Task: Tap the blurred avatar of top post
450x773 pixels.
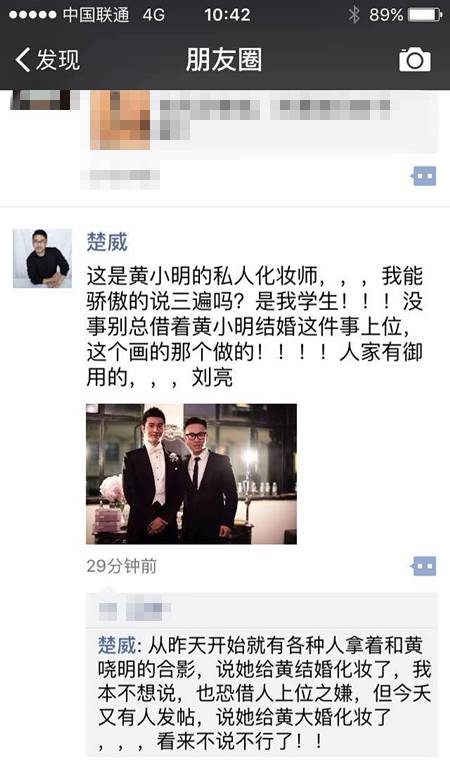Action: (x=42, y=100)
